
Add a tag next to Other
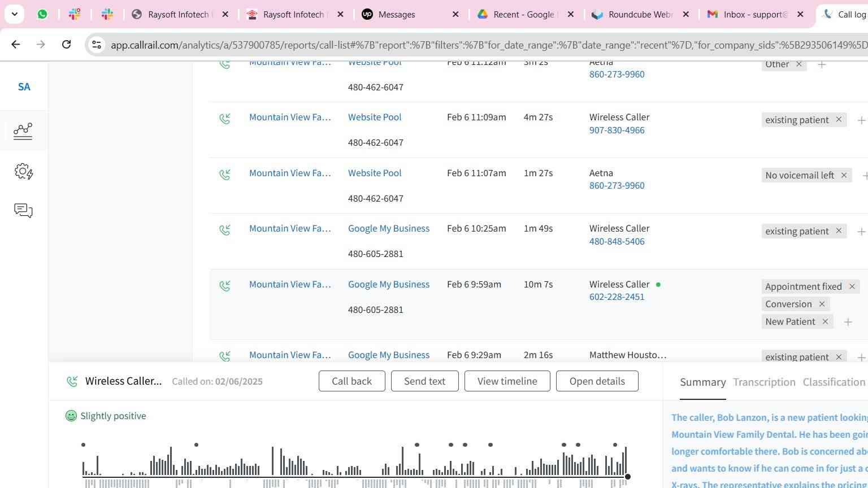pyautogui.click(x=822, y=64)
